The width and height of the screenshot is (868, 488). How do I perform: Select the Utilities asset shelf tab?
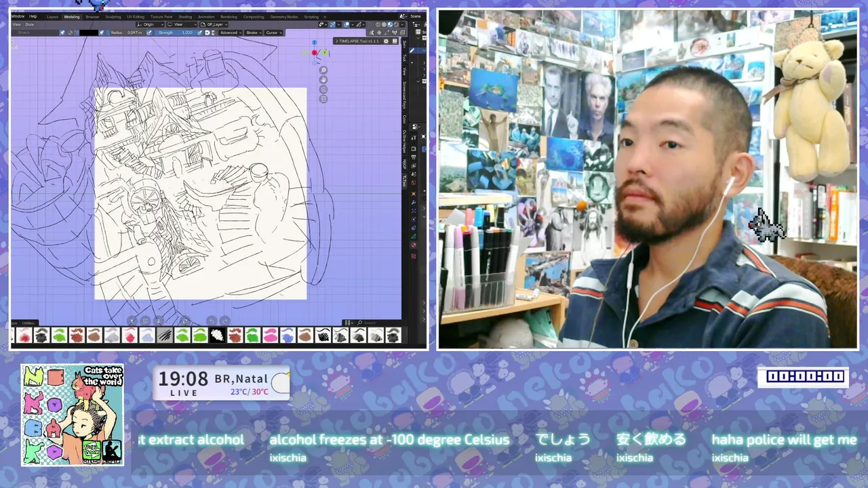point(28,323)
